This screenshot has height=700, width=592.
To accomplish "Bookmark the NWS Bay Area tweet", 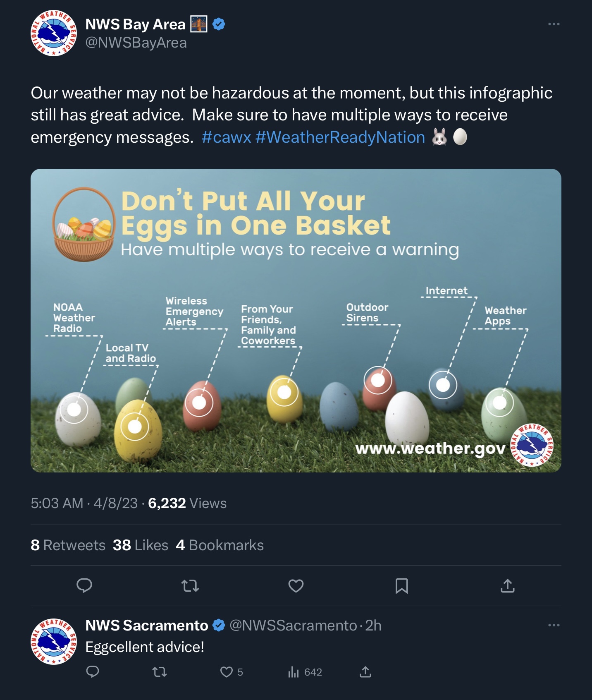I will tap(402, 585).
